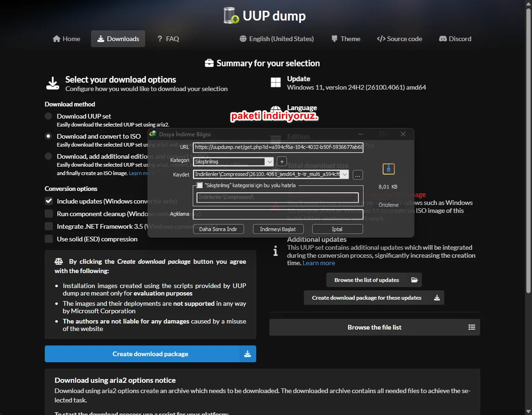Click Create download package blue button
This screenshot has width=532, height=415.
(150, 353)
